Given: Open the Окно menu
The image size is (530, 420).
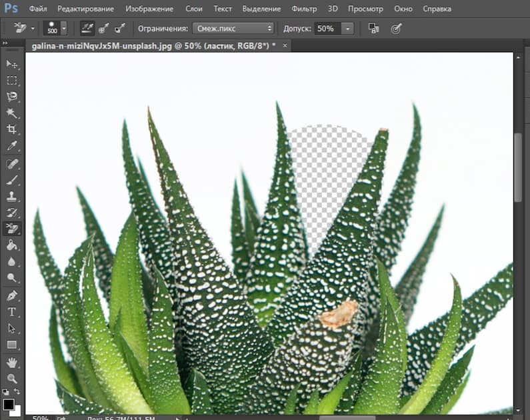Looking at the screenshot, I should click(403, 9).
